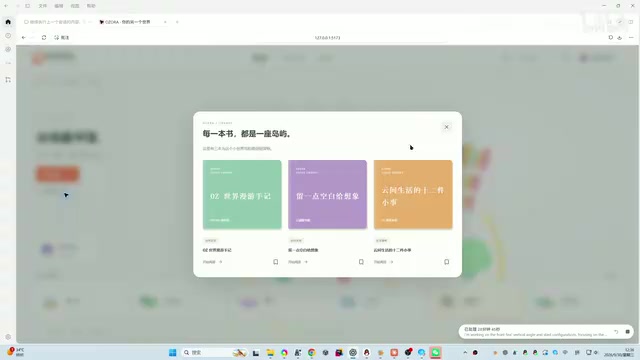Click the 'working on…' status message text
Image resolution: width=640 pixels, height=360 pixels.
click(535, 335)
